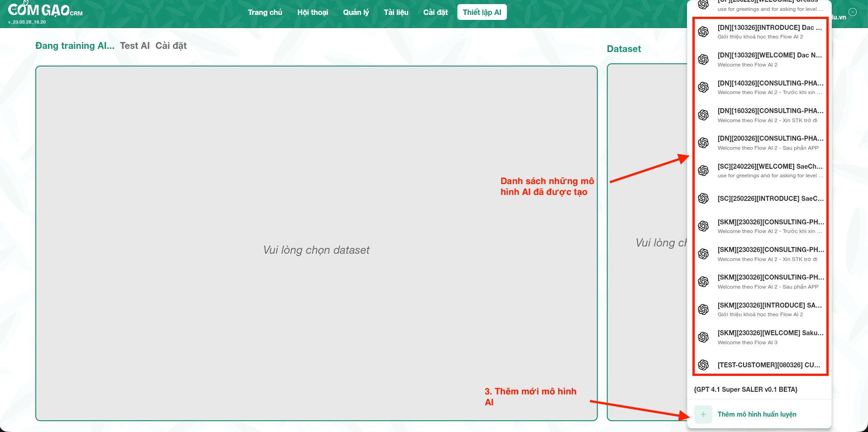The width and height of the screenshot is (868, 432).
Task: Click OpenAI icon of SKM 'Xin STK trở đi' model
Action: [703, 254]
